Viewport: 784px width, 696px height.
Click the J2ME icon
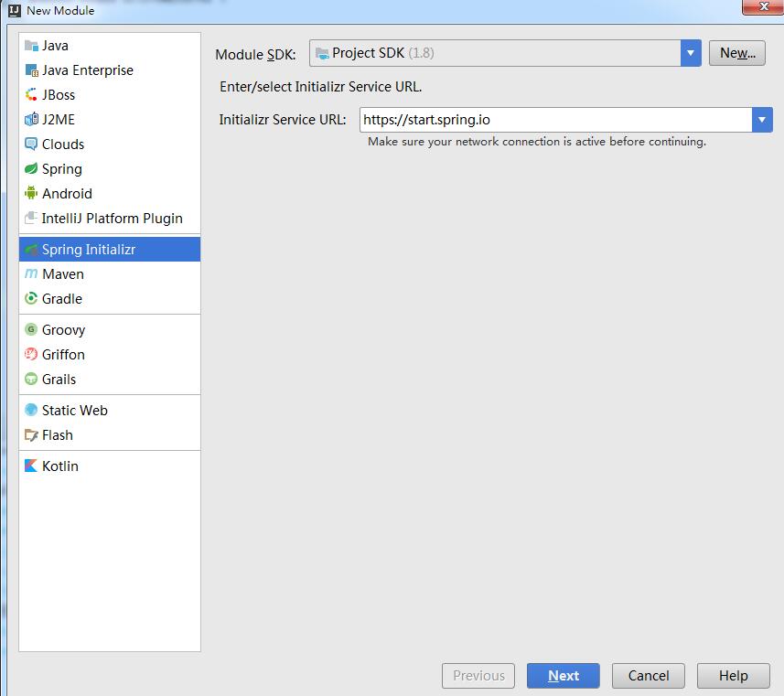pyautogui.click(x=31, y=119)
